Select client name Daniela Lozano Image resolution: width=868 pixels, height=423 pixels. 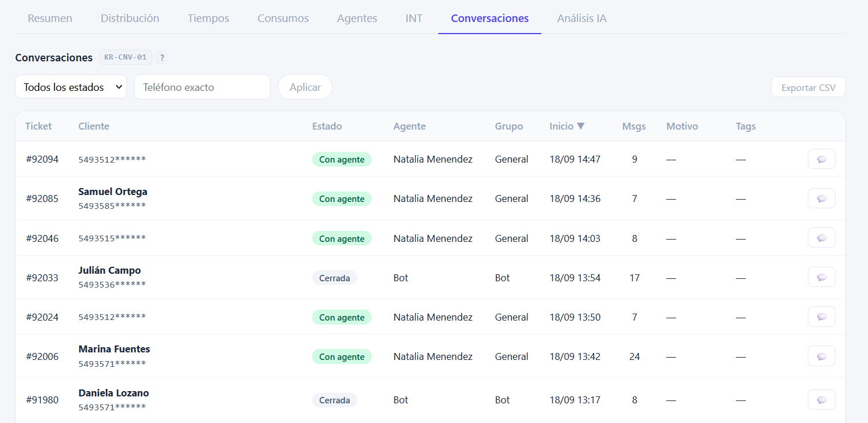tap(113, 393)
